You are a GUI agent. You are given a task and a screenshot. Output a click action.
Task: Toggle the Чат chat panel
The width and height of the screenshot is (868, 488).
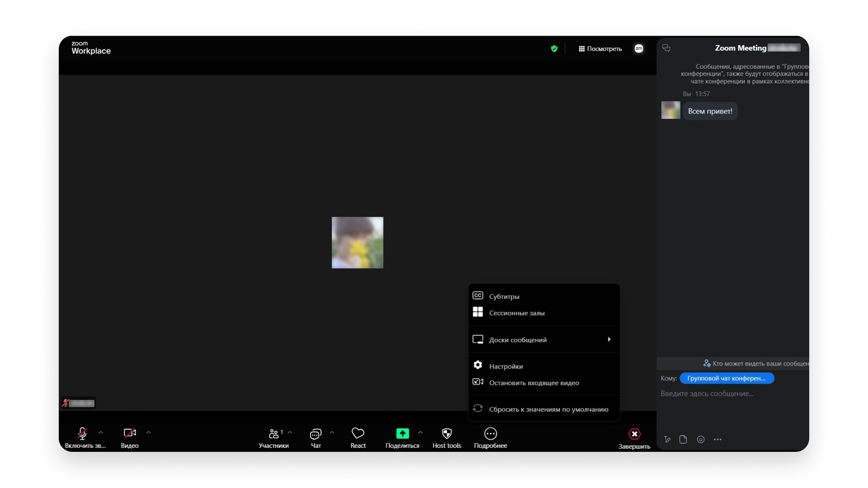tap(316, 438)
